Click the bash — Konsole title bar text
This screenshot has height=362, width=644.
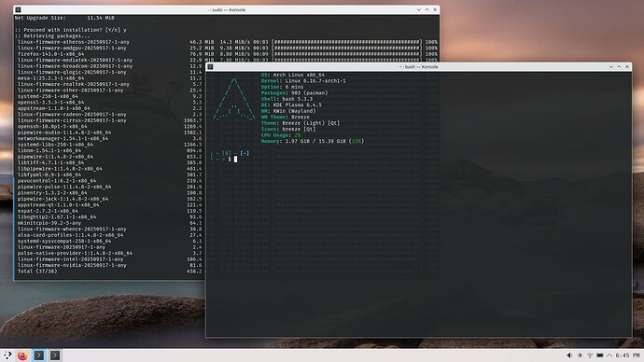(418, 66)
